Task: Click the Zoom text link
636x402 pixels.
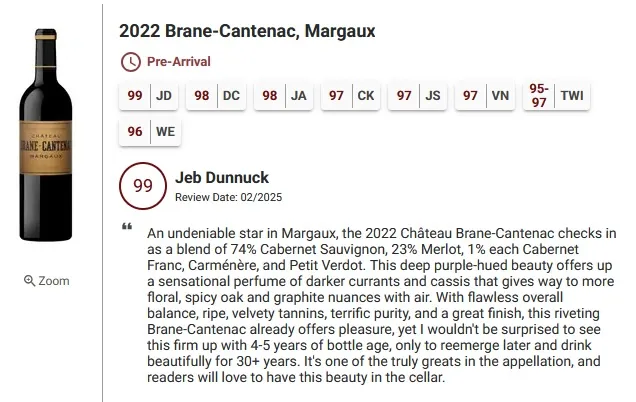Action: 54,281
